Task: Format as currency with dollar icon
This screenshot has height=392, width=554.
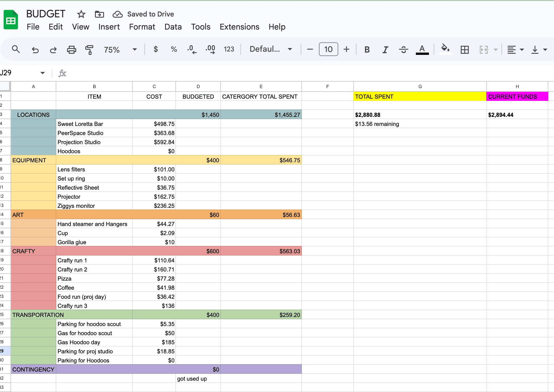Action: [x=155, y=49]
